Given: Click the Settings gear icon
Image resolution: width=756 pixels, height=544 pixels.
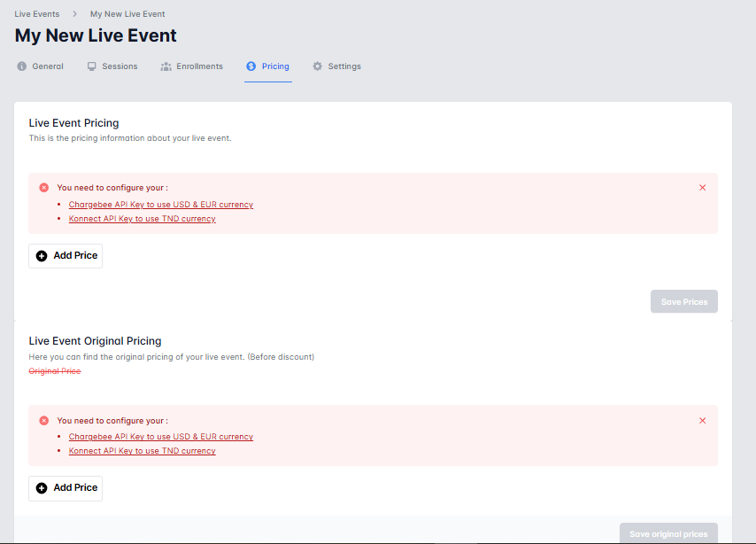Looking at the screenshot, I should (x=318, y=66).
